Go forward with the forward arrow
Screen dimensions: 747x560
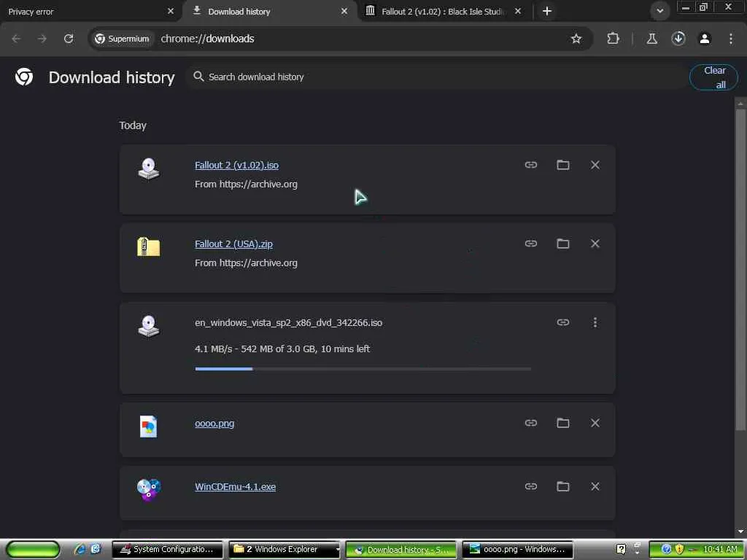42,39
